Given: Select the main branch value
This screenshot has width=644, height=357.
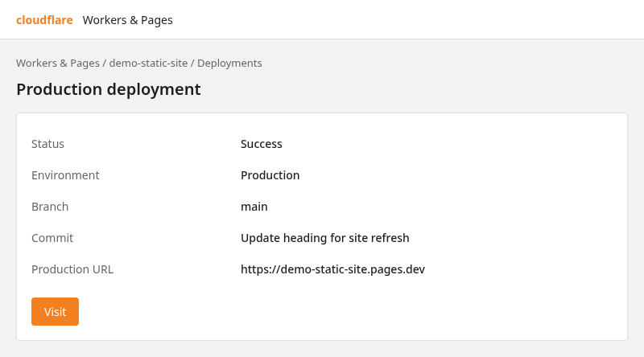Looking at the screenshot, I should pos(254,207).
